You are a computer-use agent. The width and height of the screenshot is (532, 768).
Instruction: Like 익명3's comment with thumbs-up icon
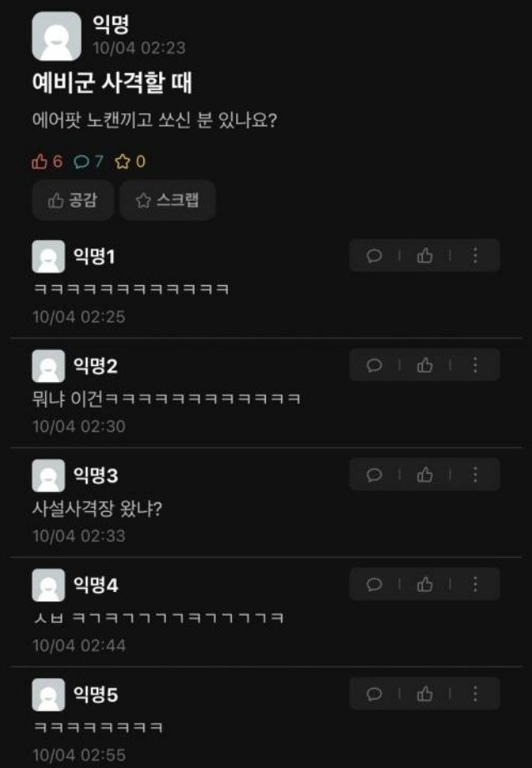click(424, 474)
